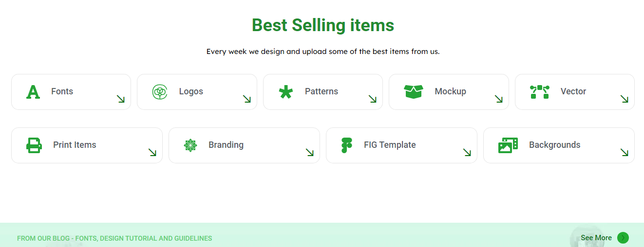This screenshot has width=644, height=247.
Task: Open the FIG Template category
Action: (401, 145)
